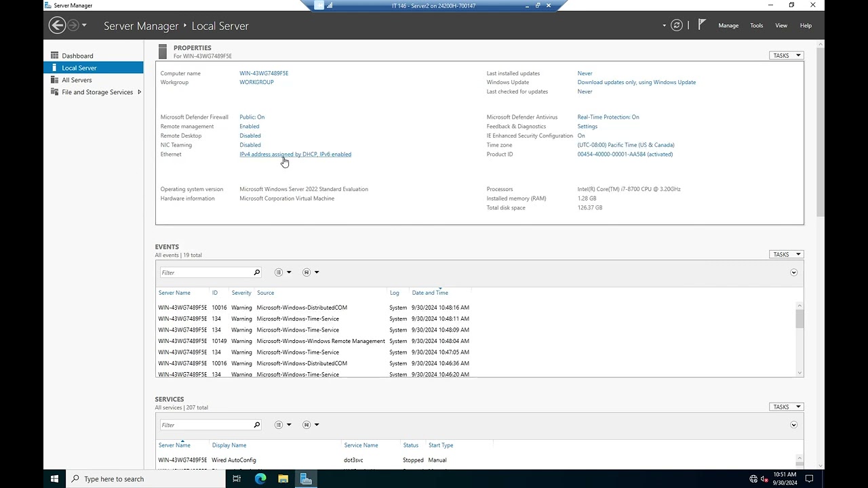Click computer name WIN-43WG7489F5E link
Viewport: 868px width, 488px height.
point(264,73)
